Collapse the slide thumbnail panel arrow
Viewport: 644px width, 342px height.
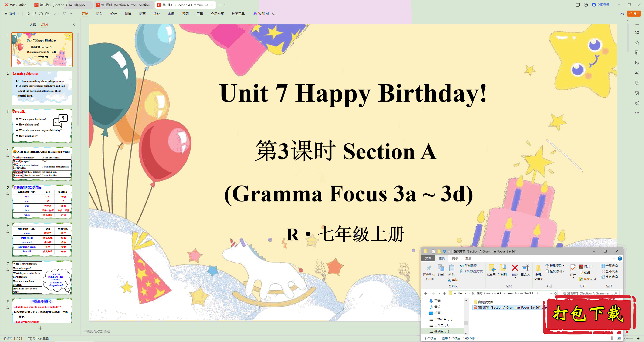[x=74, y=24]
